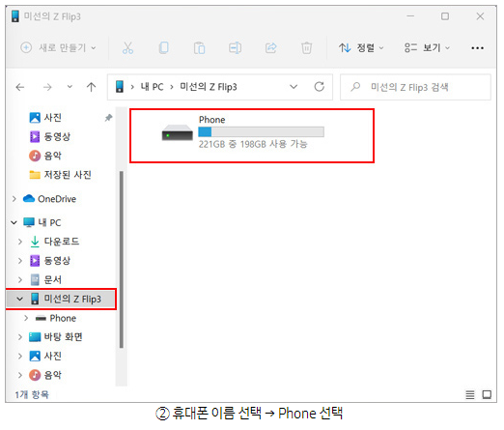The image size is (504, 430).
Task: Click the phone icon in address bar
Action: point(120,87)
